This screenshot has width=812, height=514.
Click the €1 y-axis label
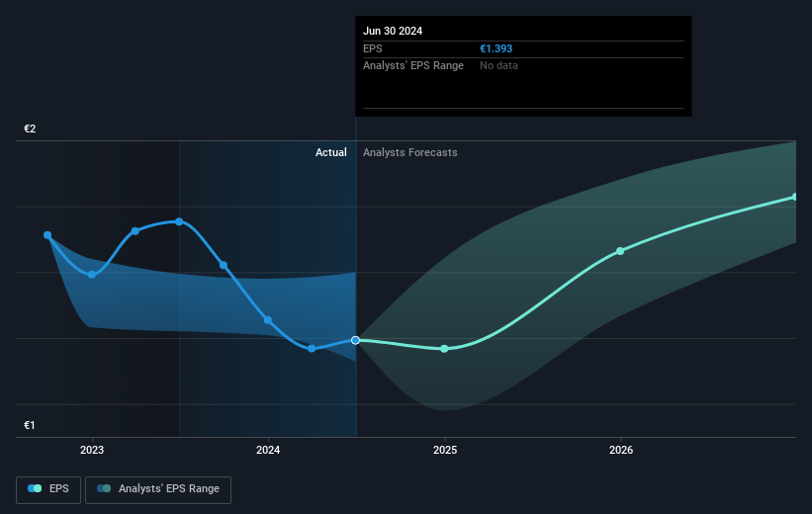point(30,425)
